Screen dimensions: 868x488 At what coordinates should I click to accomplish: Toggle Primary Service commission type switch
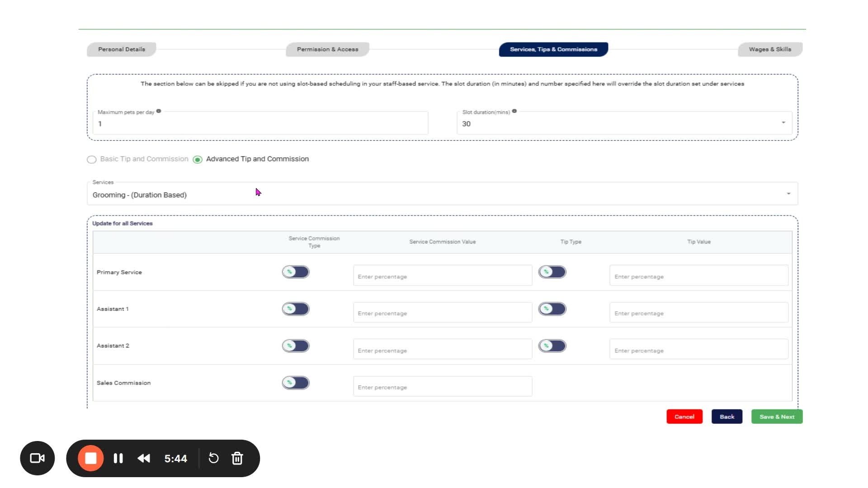tap(296, 272)
